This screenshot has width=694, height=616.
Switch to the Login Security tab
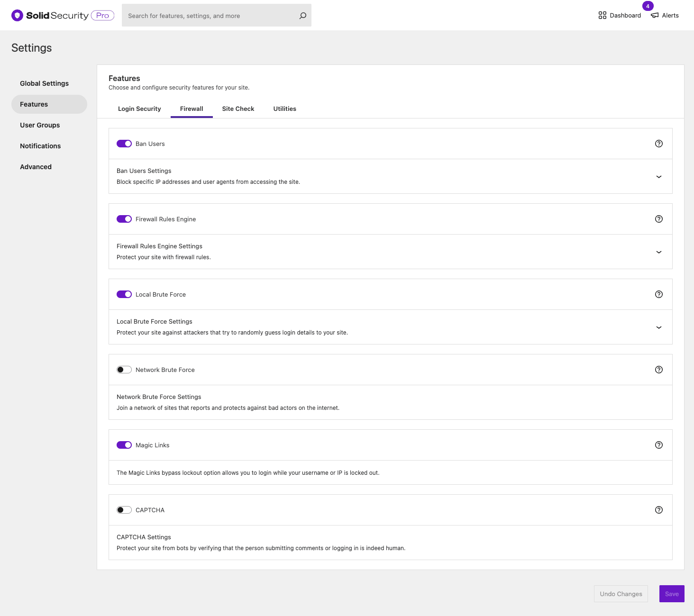tap(139, 109)
